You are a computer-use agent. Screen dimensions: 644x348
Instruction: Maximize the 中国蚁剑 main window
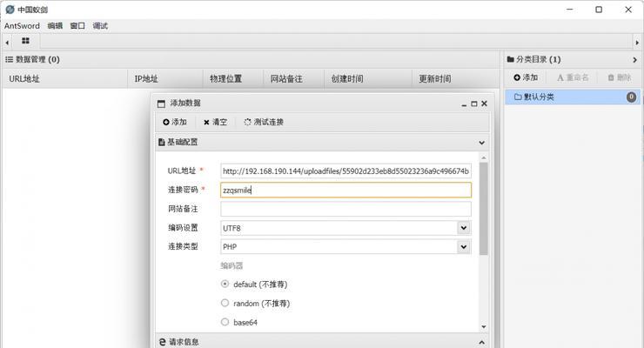coord(599,9)
